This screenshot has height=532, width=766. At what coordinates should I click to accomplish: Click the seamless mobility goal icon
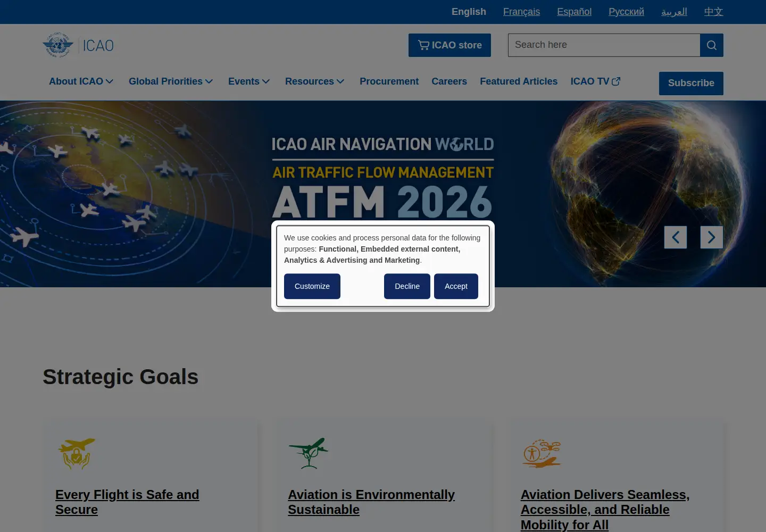(542, 454)
